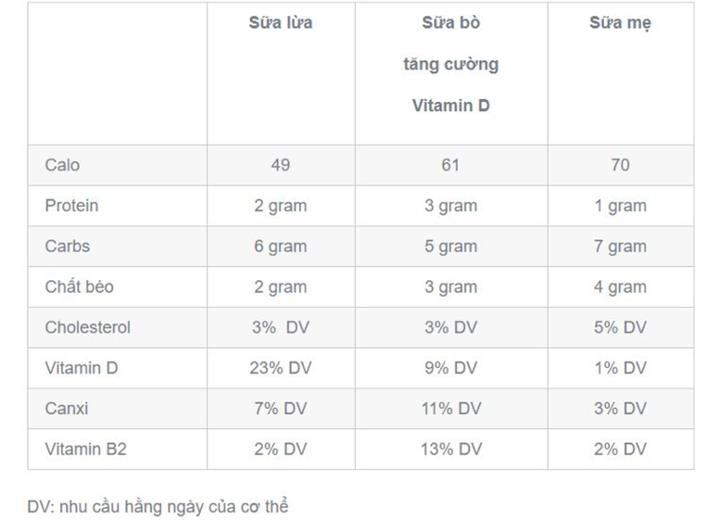Image resolution: width=720 pixels, height=520 pixels.
Task: Click the DV footnote text below table
Action: coord(158,506)
